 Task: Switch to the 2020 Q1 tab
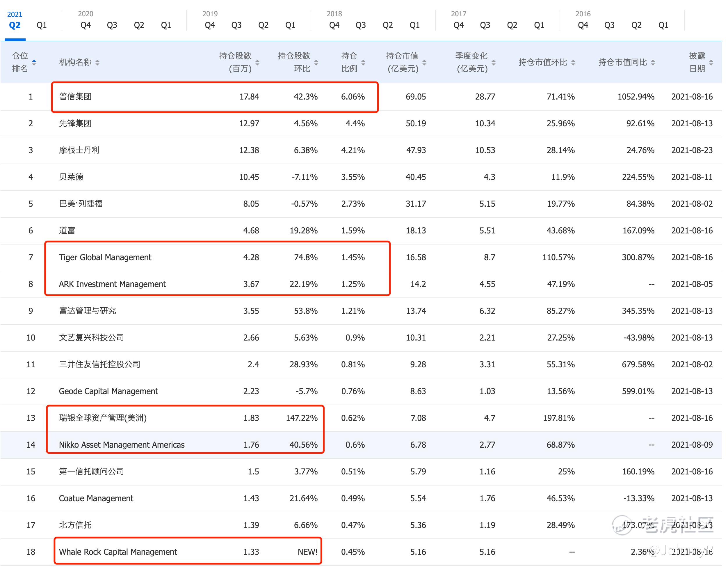[166, 25]
